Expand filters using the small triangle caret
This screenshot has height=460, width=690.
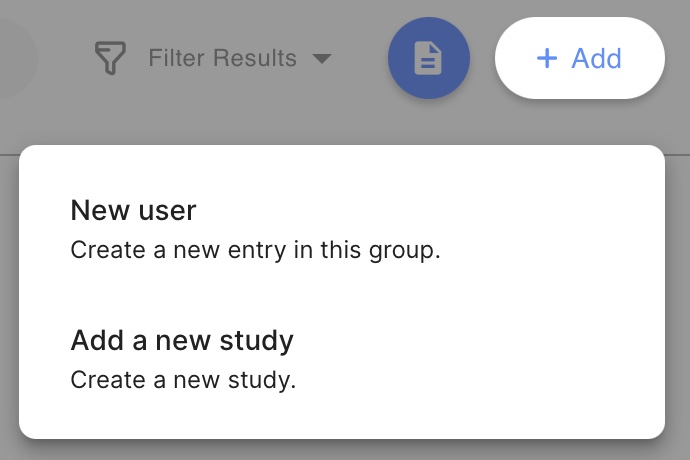pyautogui.click(x=322, y=58)
